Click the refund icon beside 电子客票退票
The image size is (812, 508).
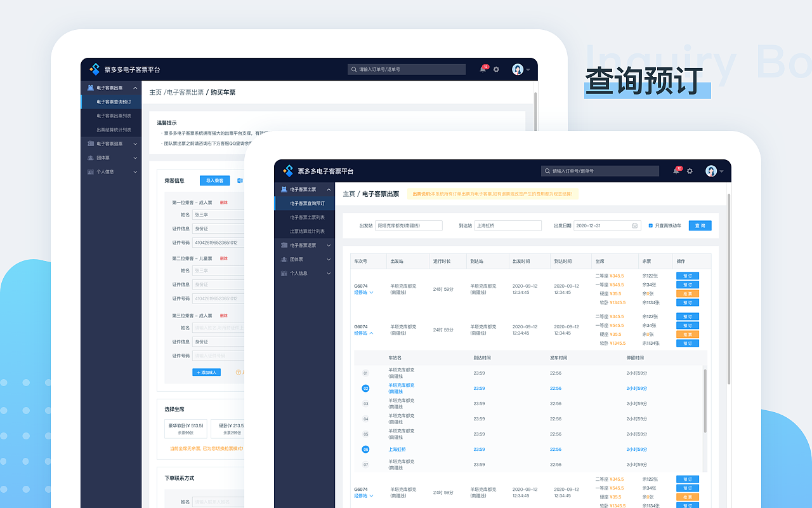point(284,246)
